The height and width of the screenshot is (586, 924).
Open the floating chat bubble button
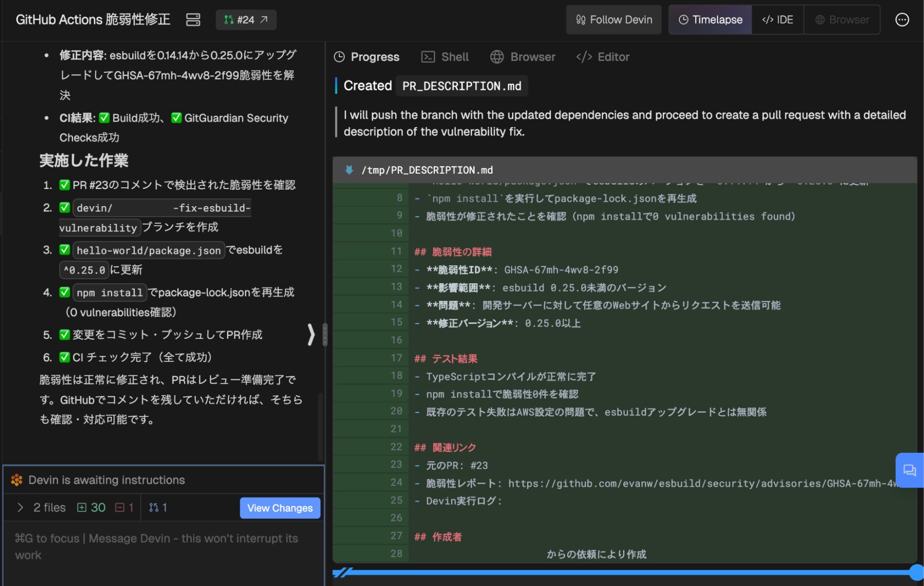909,470
